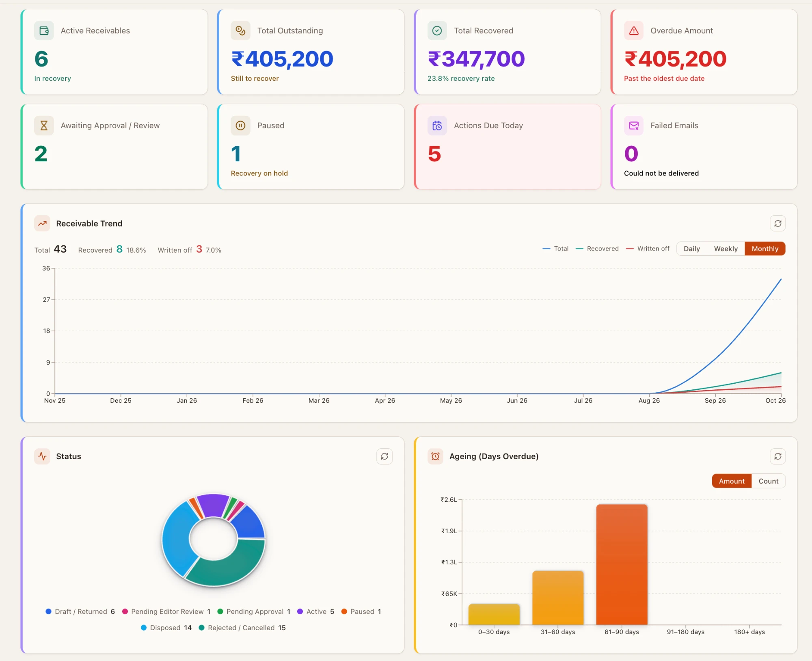Click the Receivable Trend chart icon

[x=42, y=223]
